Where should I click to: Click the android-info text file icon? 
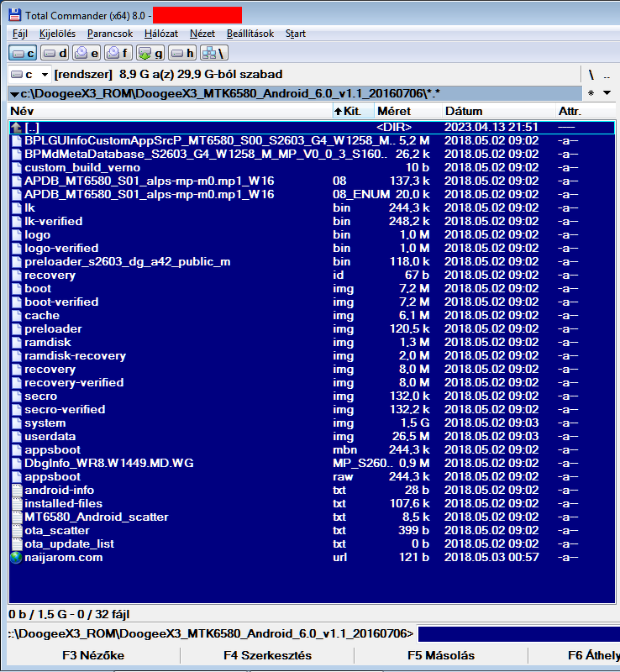click(x=16, y=491)
